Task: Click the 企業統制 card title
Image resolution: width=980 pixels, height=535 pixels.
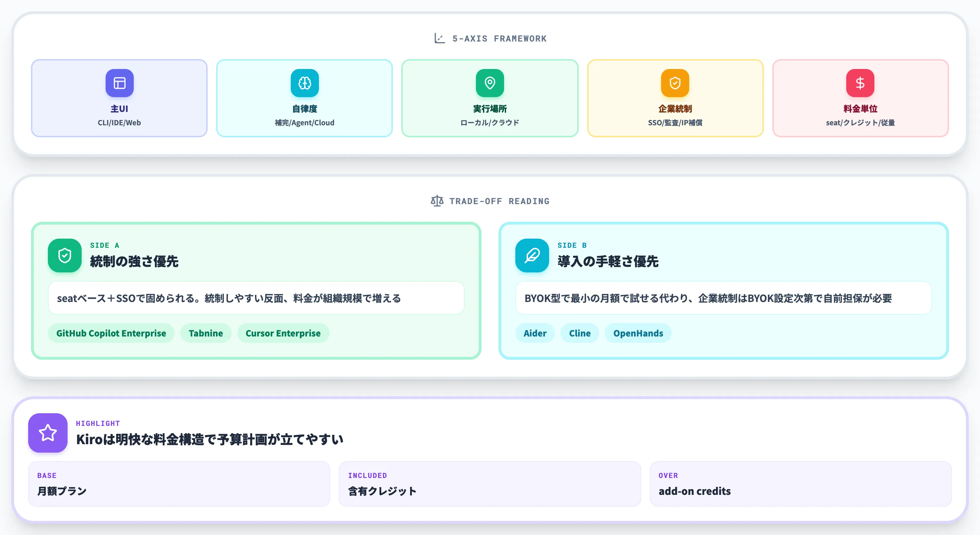Action: [675, 109]
